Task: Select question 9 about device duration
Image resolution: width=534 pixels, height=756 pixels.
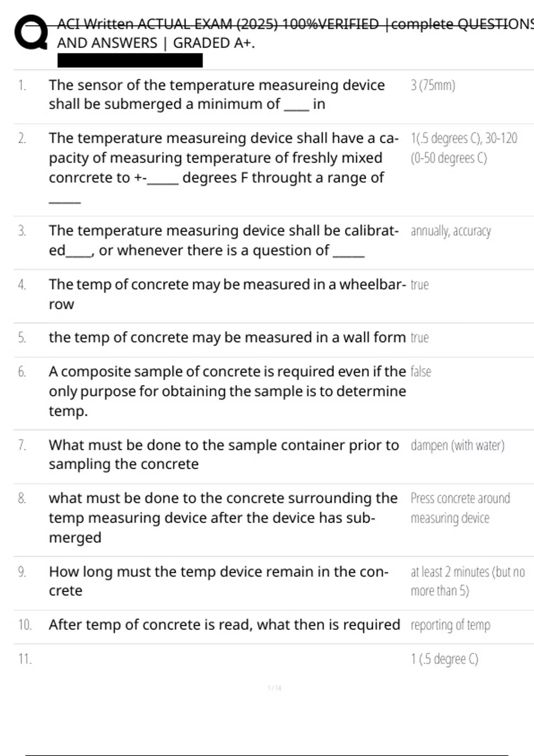Action: click(x=218, y=581)
